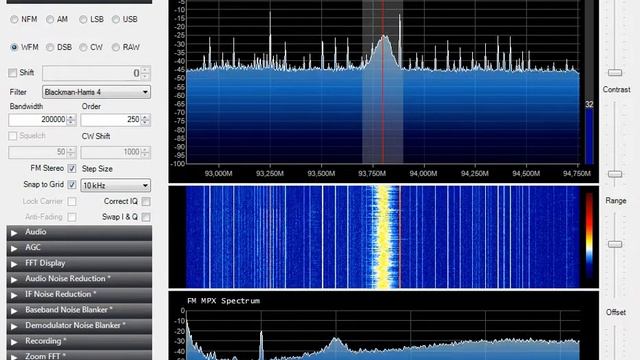Toggle Snap to Grid checkbox
Viewport: 640px width, 360px height.
coord(72,184)
